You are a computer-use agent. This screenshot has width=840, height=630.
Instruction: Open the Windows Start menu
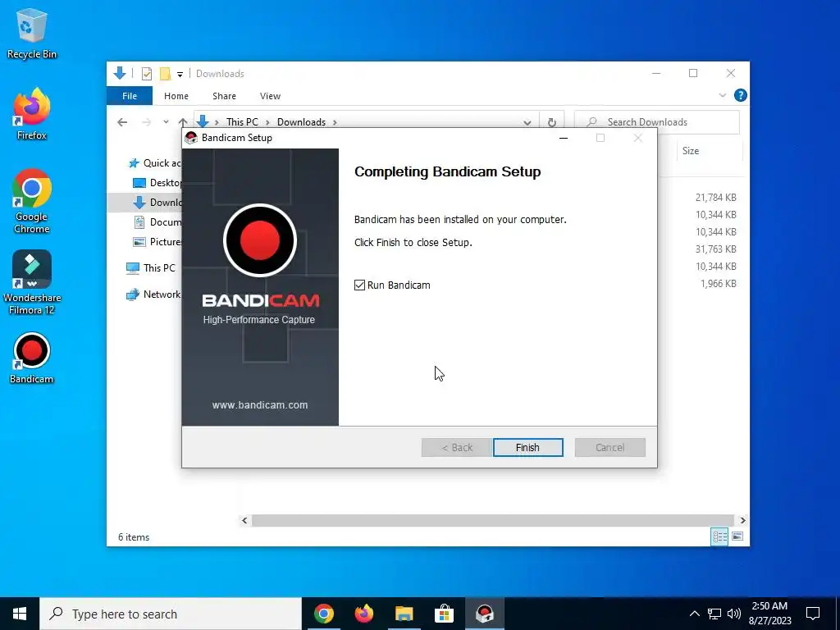(x=20, y=614)
